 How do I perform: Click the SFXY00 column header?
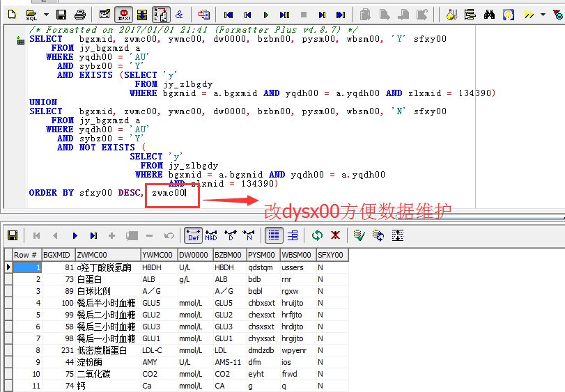click(332, 255)
